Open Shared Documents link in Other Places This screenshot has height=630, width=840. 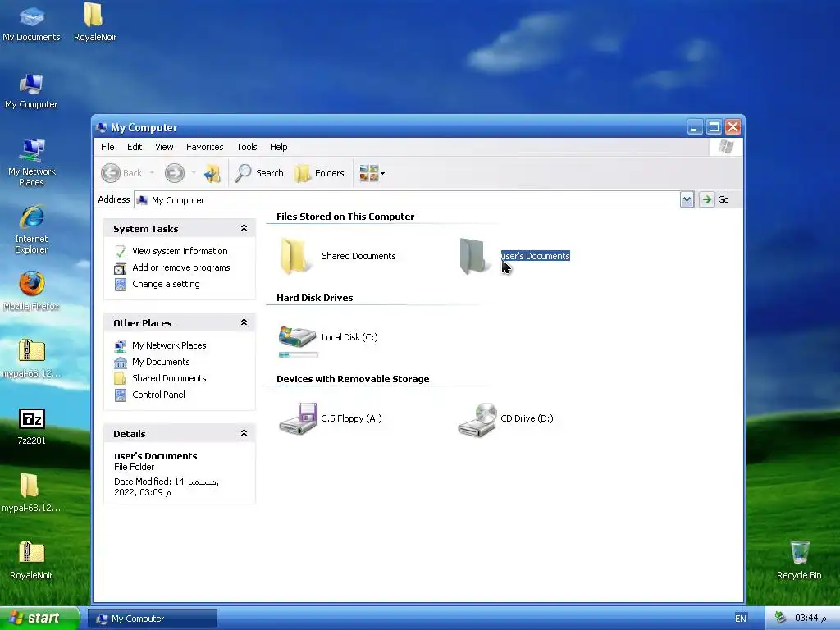[169, 378]
